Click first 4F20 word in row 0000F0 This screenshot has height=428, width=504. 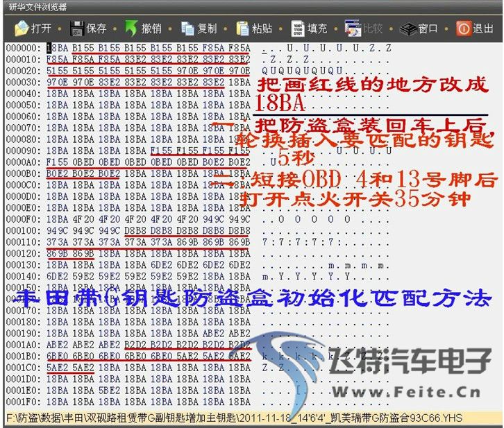(83, 219)
